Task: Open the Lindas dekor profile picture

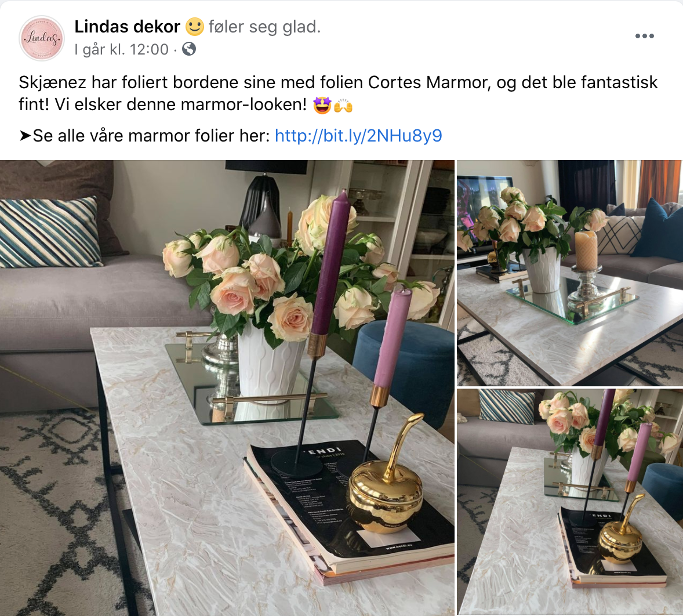Action: point(42,38)
